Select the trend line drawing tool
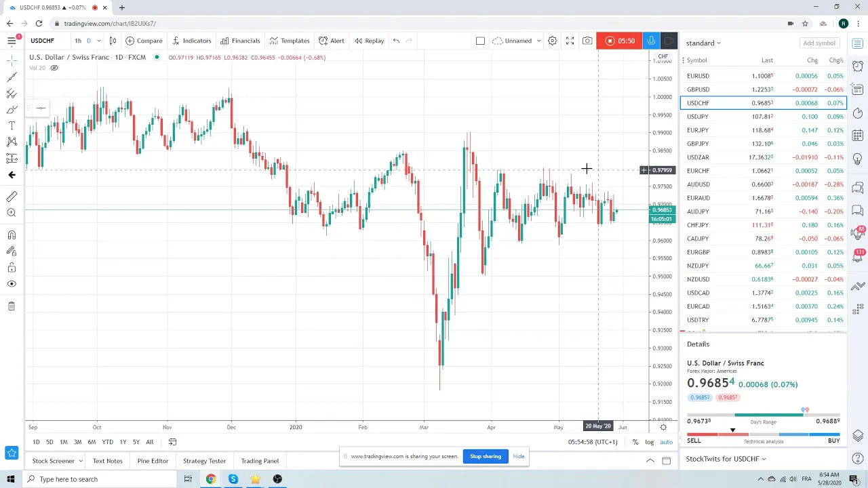The width and height of the screenshot is (868, 488). pyautogui.click(x=12, y=77)
